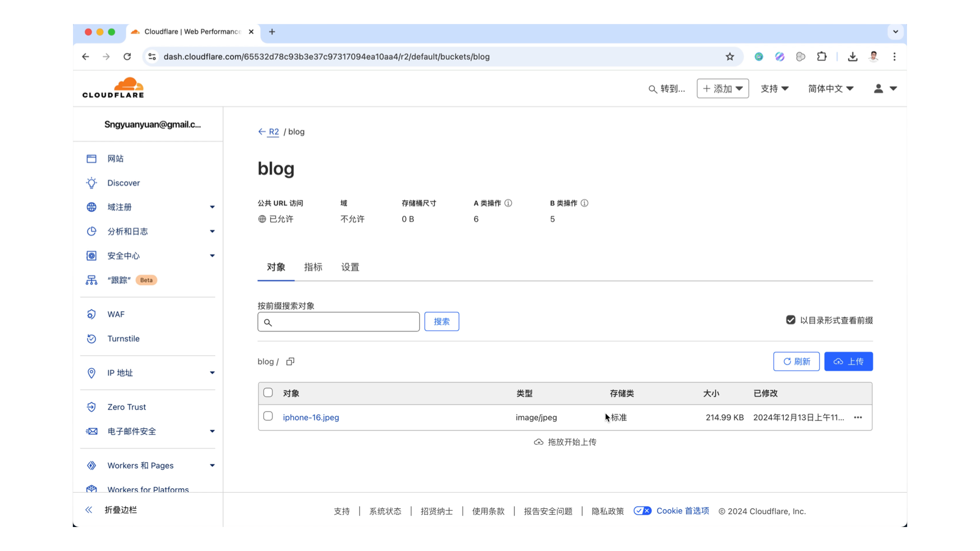Switch to the 指标 (Metrics) tab

(313, 267)
